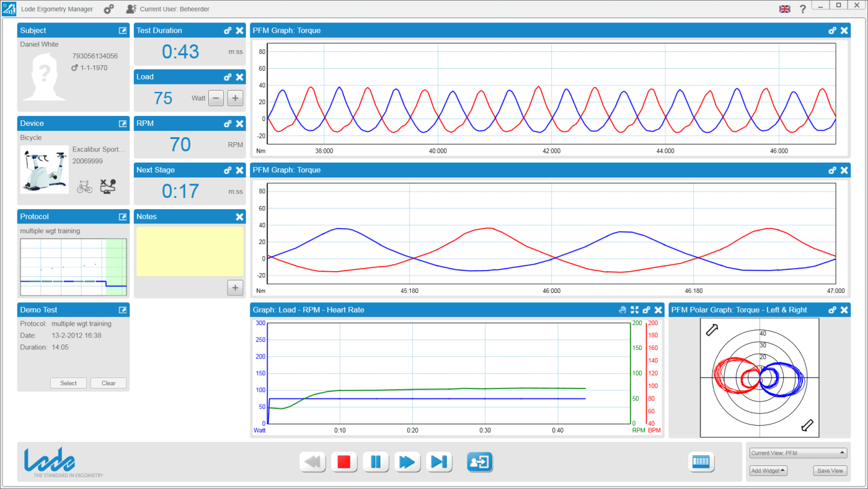Click the Clear button in Demo Test

click(x=108, y=383)
